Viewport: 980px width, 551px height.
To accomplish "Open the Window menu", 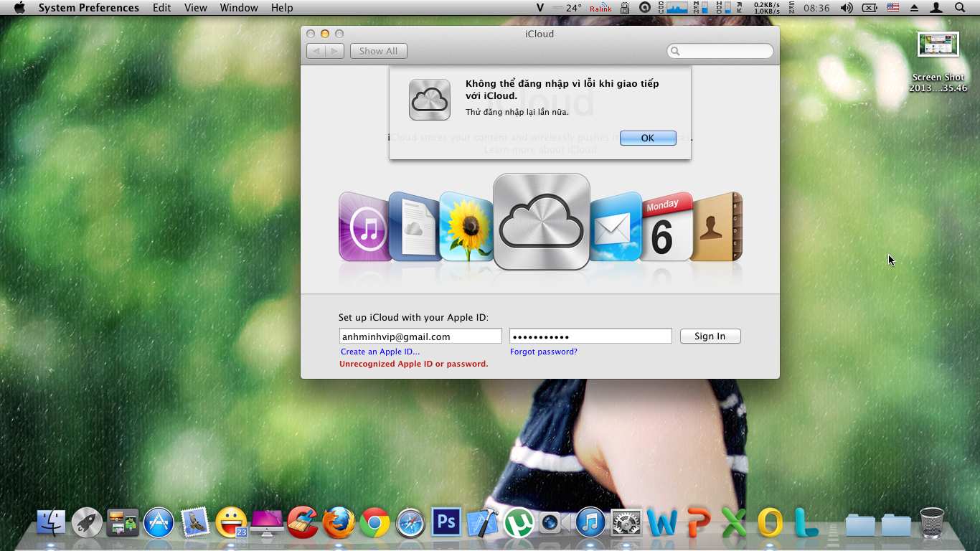I will click(x=239, y=8).
